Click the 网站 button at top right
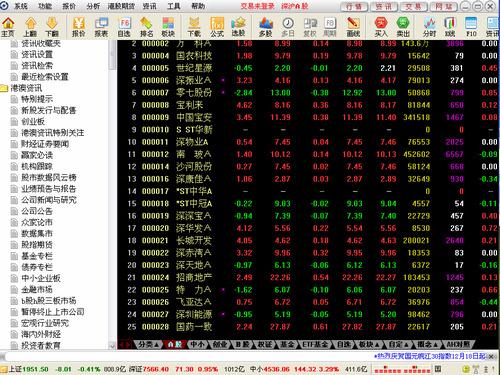Image resolution: width=500 pixels, height=375 pixels. [x=444, y=6]
